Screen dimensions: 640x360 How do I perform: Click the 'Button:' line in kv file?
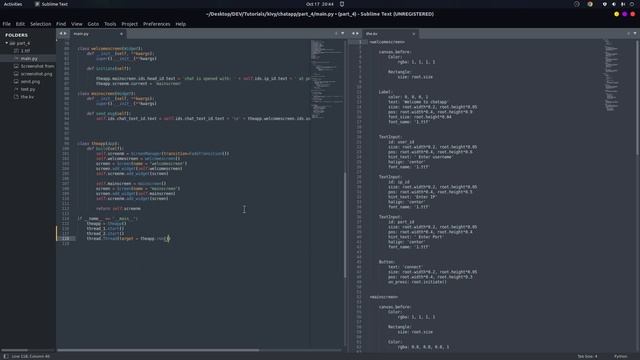(387, 262)
